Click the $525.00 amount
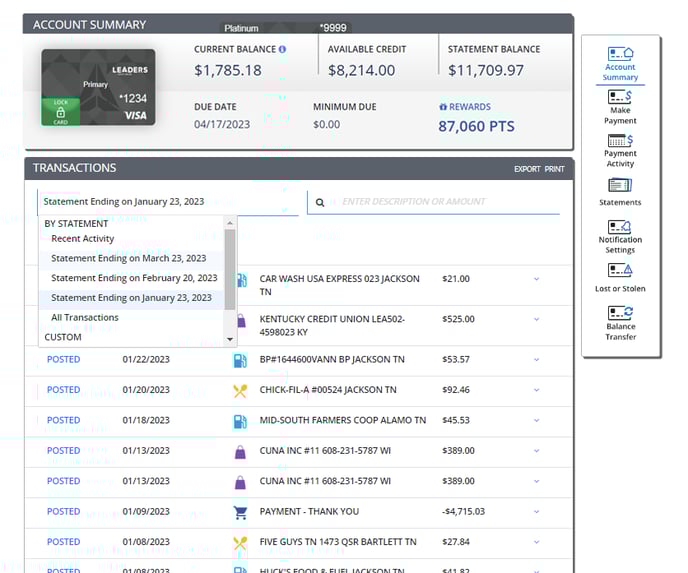 click(x=458, y=319)
